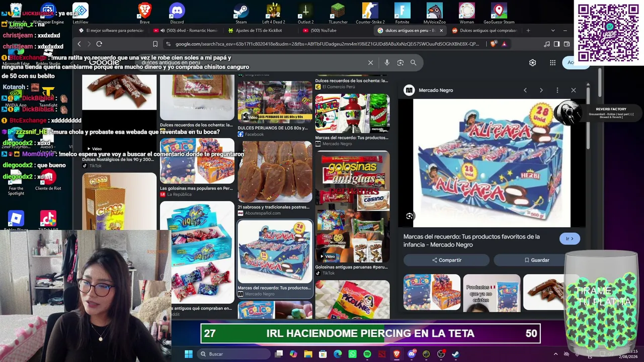Switch to the 'Ajustes de TTS de KickBot' tab
644x362 pixels.
pyautogui.click(x=260, y=31)
